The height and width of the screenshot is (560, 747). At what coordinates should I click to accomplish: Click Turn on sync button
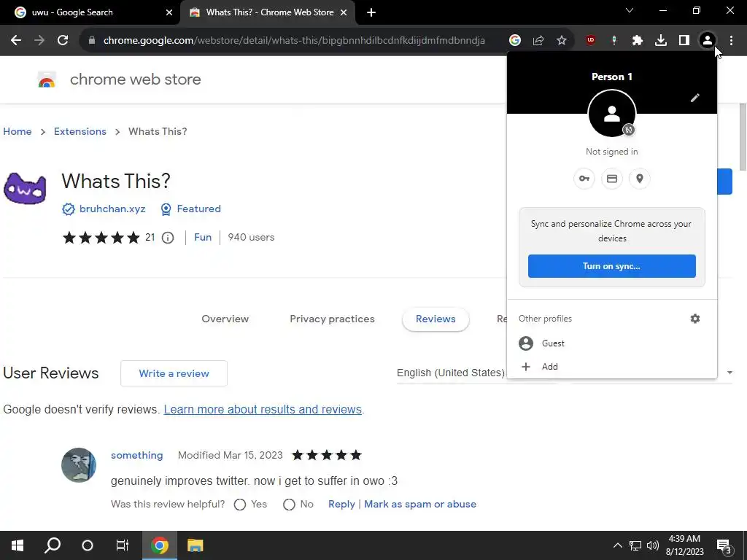[612, 266]
